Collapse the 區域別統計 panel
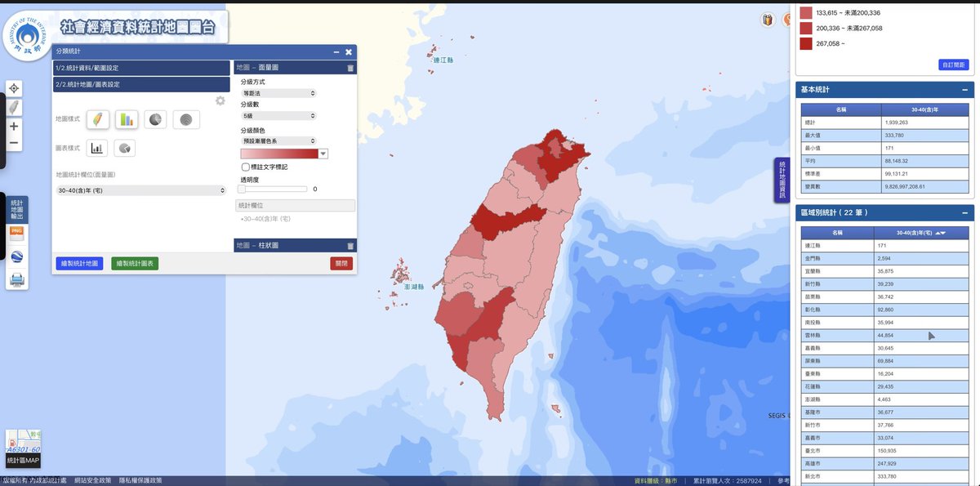The width and height of the screenshot is (980, 486). [964, 212]
